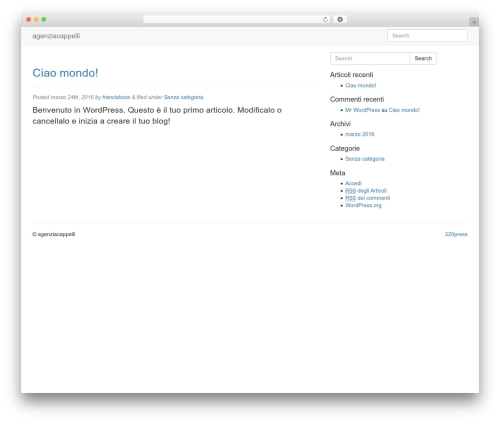Click the green maximize window button

pos(44,19)
